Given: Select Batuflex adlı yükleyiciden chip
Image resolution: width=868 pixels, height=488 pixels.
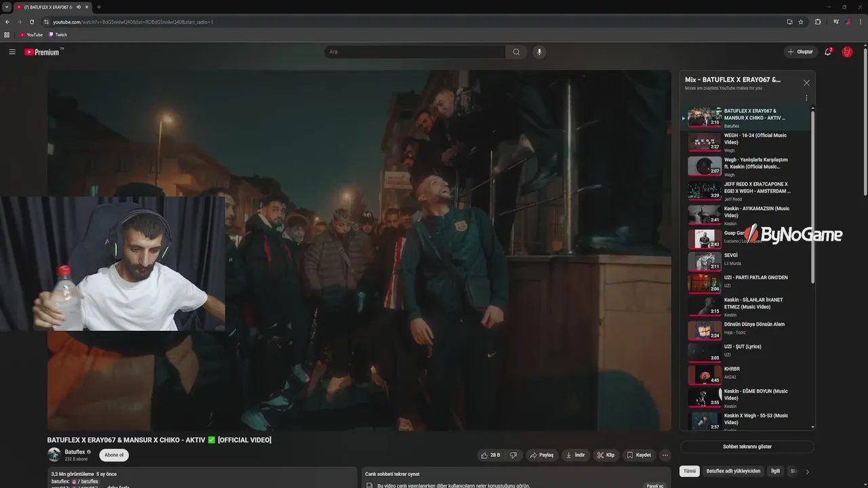Looking at the screenshot, I should click(733, 471).
